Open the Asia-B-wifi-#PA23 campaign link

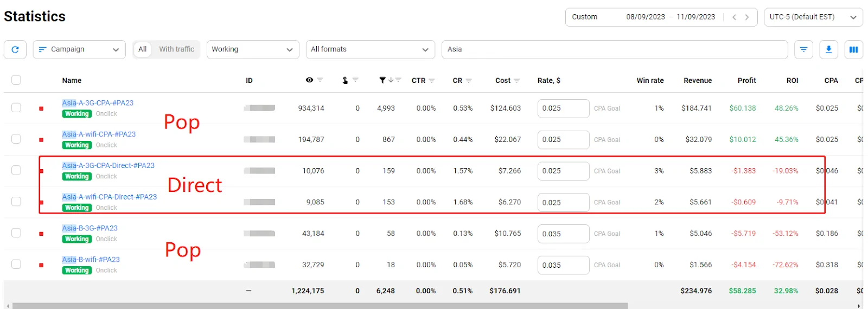(x=91, y=260)
